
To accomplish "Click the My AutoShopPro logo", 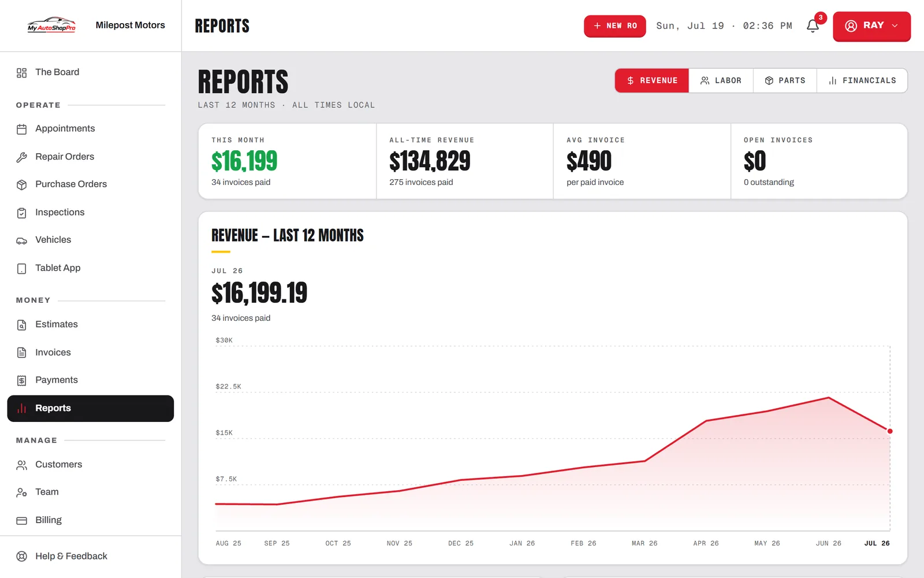I will click(51, 25).
